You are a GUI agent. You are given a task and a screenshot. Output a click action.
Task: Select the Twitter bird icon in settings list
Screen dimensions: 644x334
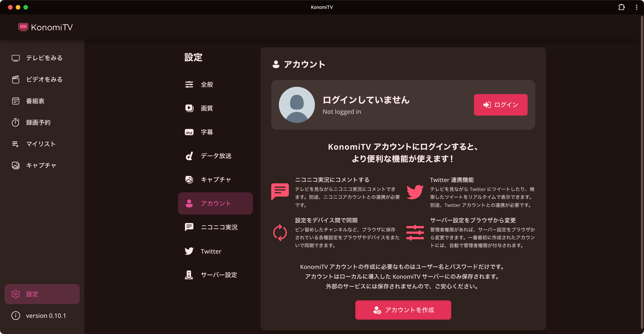pyautogui.click(x=189, y=251)
